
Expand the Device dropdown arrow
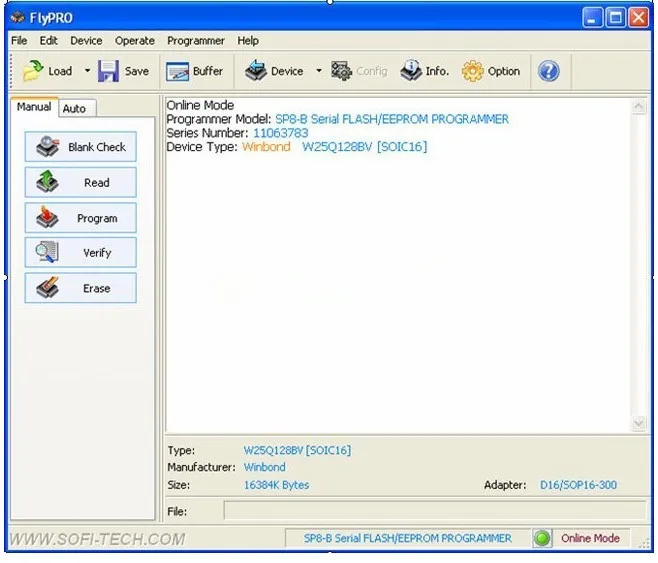tap(319, 70)
